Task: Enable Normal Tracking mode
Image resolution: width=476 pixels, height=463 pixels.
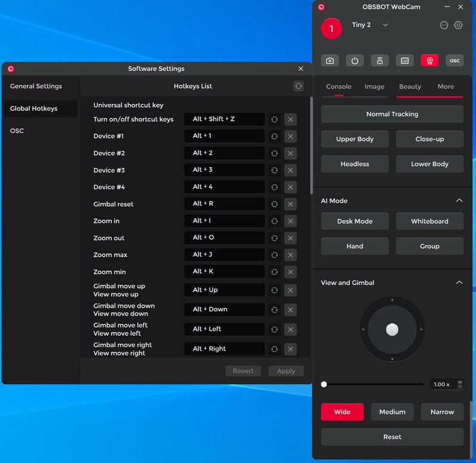Action: pos(392,114)
